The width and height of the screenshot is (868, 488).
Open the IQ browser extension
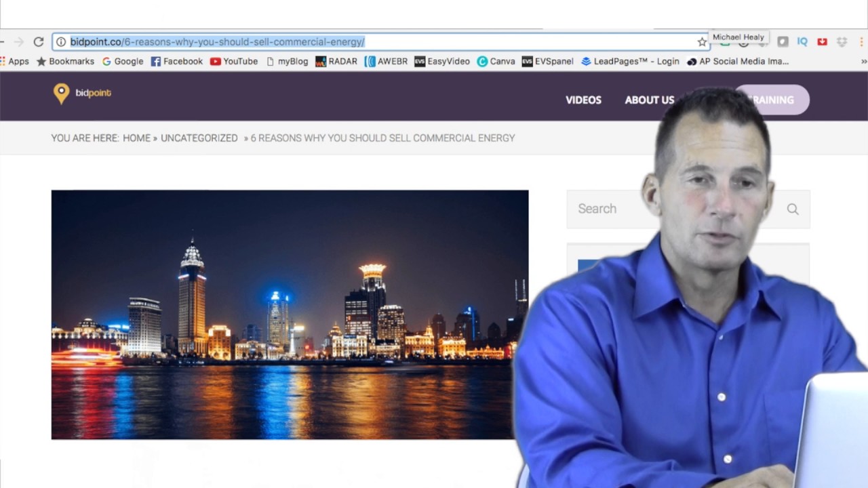[x=802, y=42]
